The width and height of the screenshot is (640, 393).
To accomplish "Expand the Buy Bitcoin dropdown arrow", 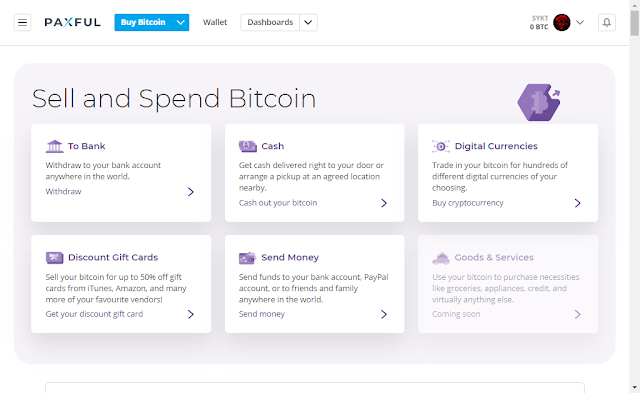I will pos(181,22).
